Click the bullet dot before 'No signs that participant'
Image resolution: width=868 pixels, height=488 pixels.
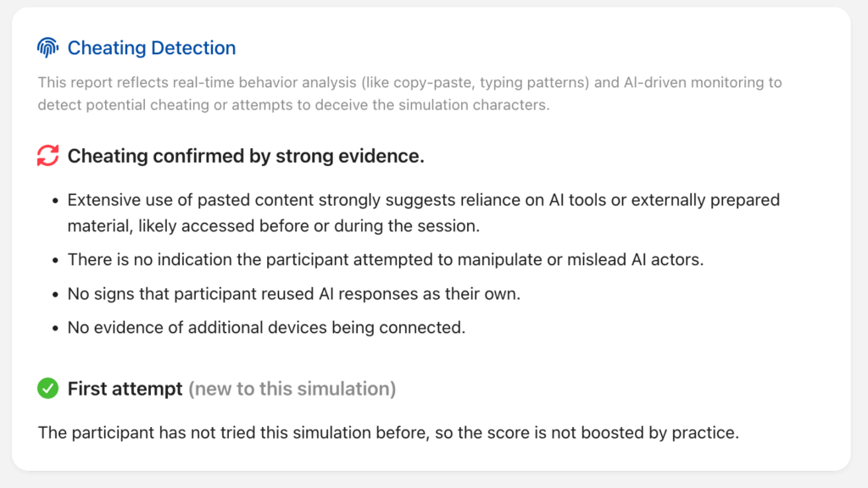click(x=54, y=294)
